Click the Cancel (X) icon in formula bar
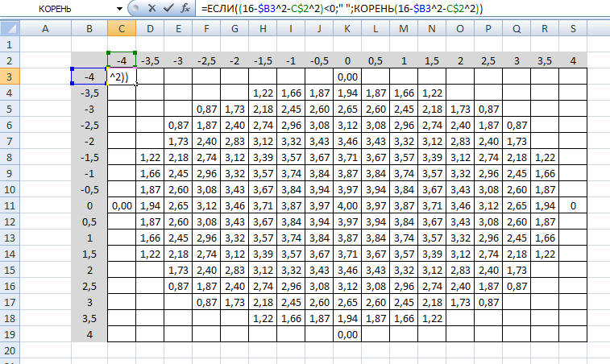Screen dimensions: 610x364 (151, 8)
